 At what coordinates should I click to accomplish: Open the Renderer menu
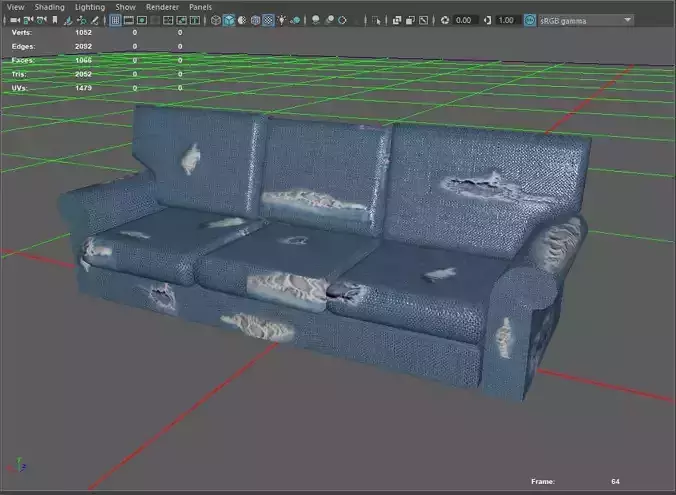coord(162,7)
